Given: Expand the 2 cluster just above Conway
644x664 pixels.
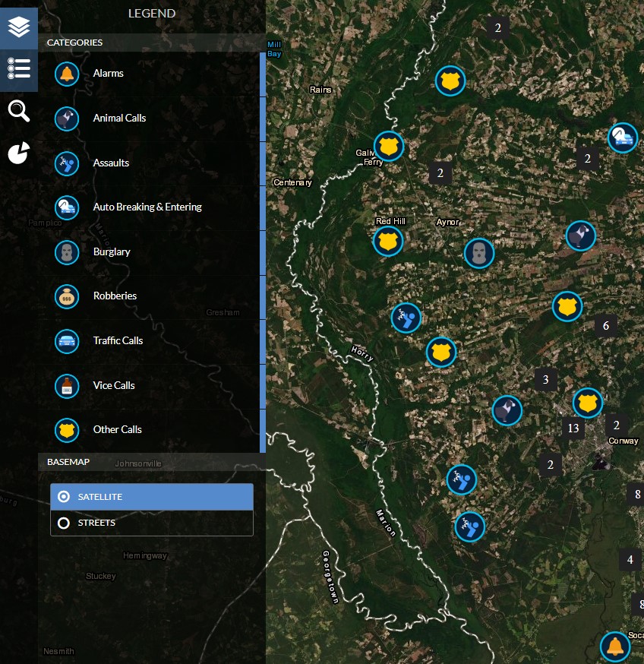Looking at the screenshot, I should [x=617, y=425].
